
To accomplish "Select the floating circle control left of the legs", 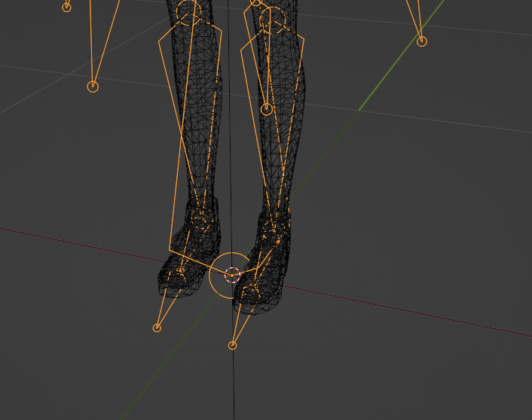I will 93,87.
